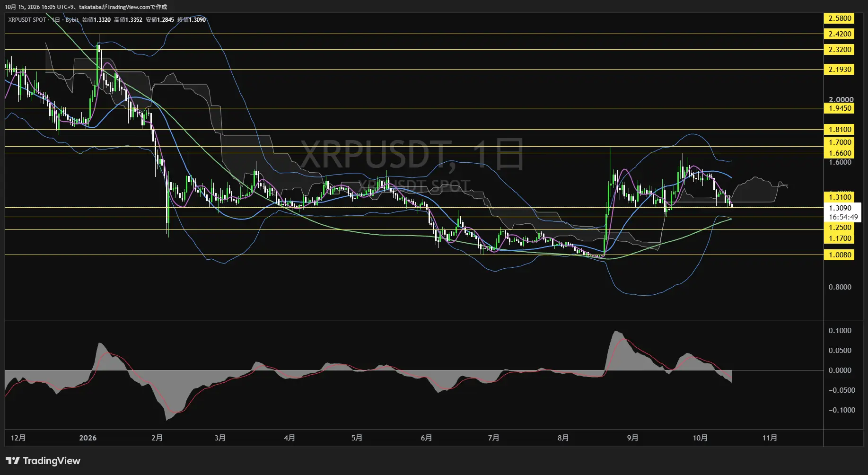Click the 2月 label on time axis
Image resolution: width=868 pixels, height=475 pixels.
[x=157, y=438]
